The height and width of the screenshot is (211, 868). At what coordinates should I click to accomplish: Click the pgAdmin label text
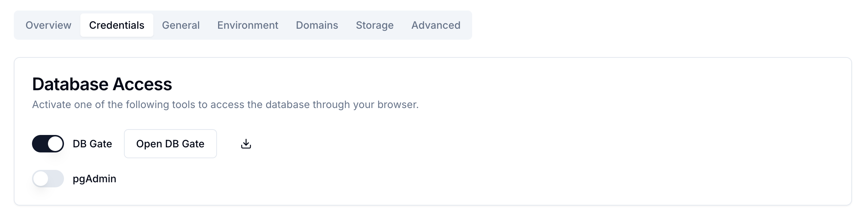click(x=95, y=179)
